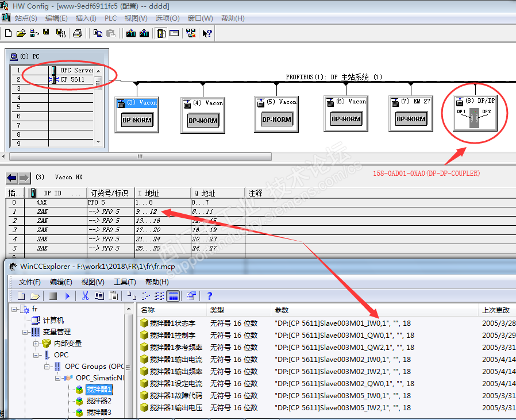This screenshot has width=516, height=420.
Task: Click Upload from module icon in HW Config
Action: point(144,33)
